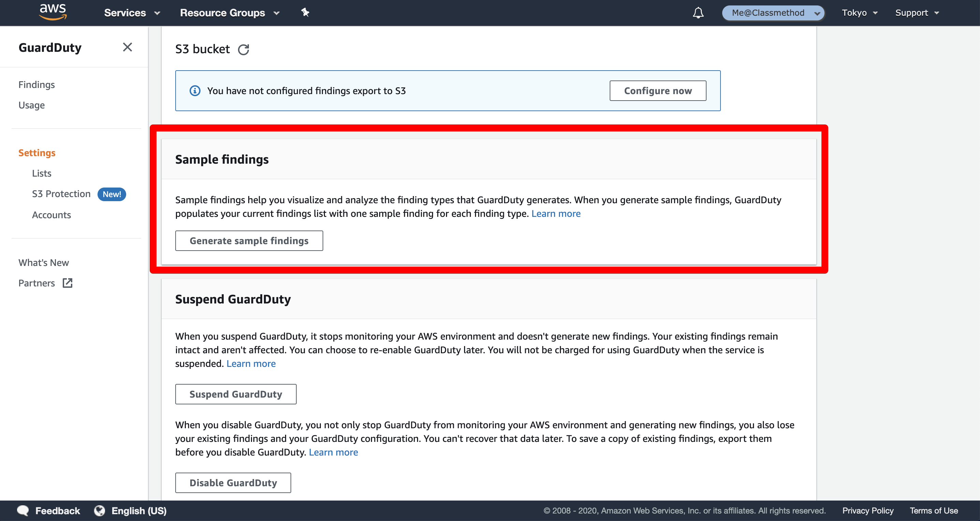
Task: Open Learn more link about disabling GuardDuty
Action: pos(333,452)
